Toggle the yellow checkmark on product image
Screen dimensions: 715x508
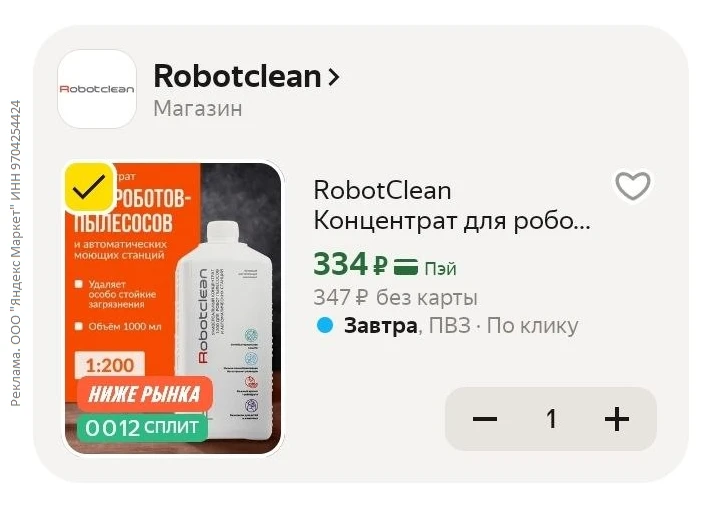click(x=89, y=187)
